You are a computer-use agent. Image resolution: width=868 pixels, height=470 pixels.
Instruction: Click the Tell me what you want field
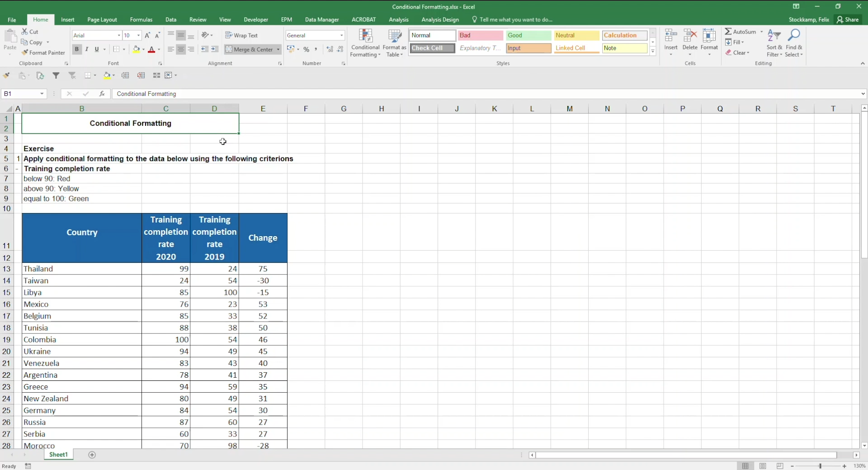click(515, 19)
